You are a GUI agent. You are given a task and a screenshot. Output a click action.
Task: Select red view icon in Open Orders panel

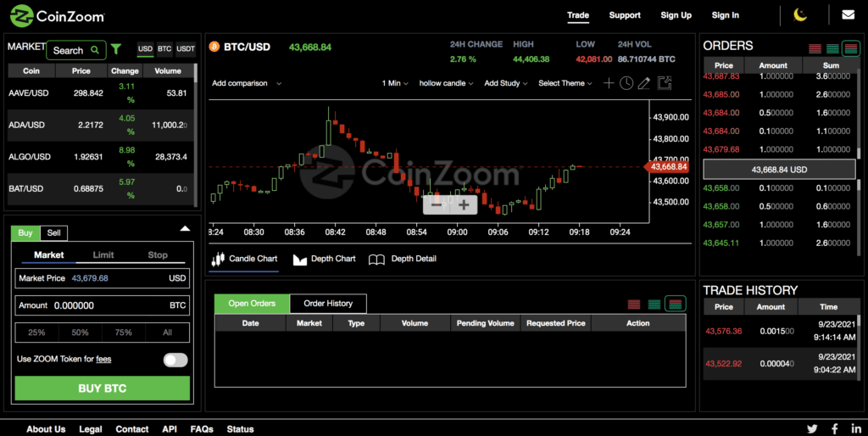click(634, 305)
